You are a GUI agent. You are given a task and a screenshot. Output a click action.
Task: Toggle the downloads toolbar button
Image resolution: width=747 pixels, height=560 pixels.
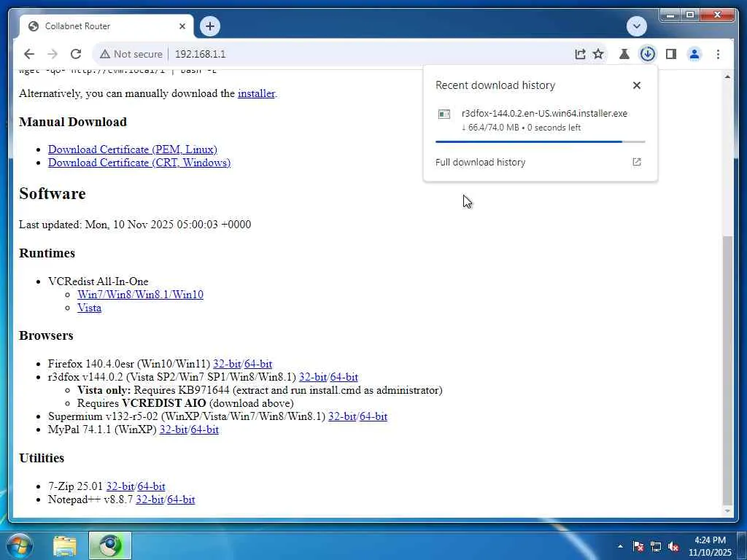click(648, 54)
